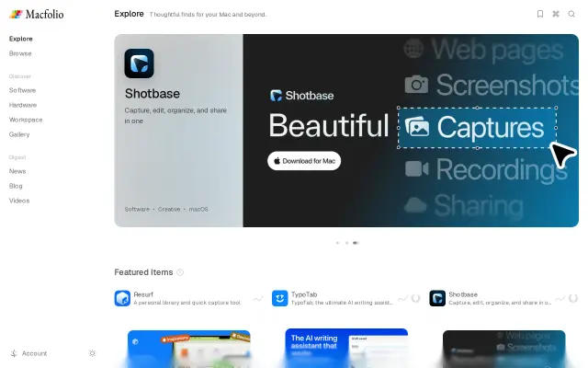Screen dimensions: 588x368
Task: Toggle the light/dark theme sun icon
Action: click(92, 353)
